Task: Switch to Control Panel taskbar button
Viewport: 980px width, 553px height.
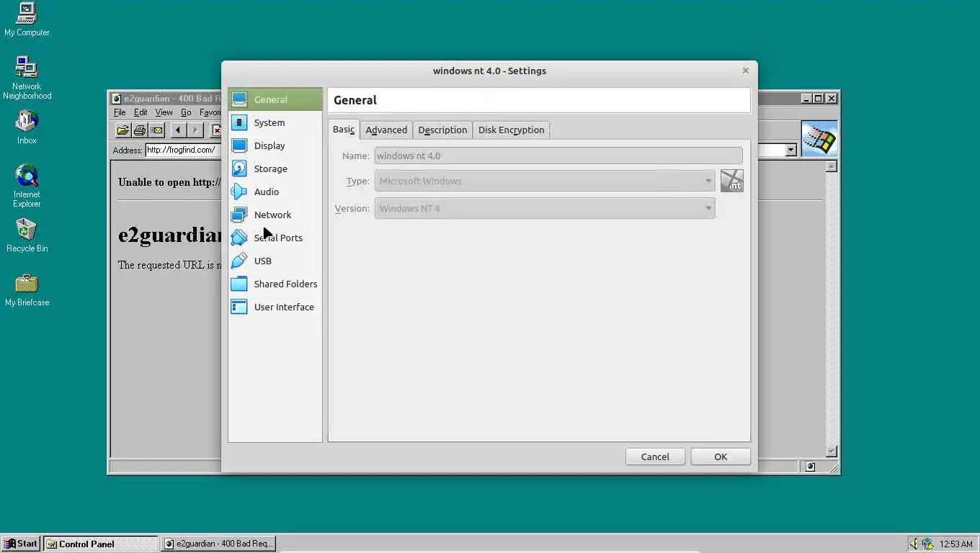Action: point(100,544)
